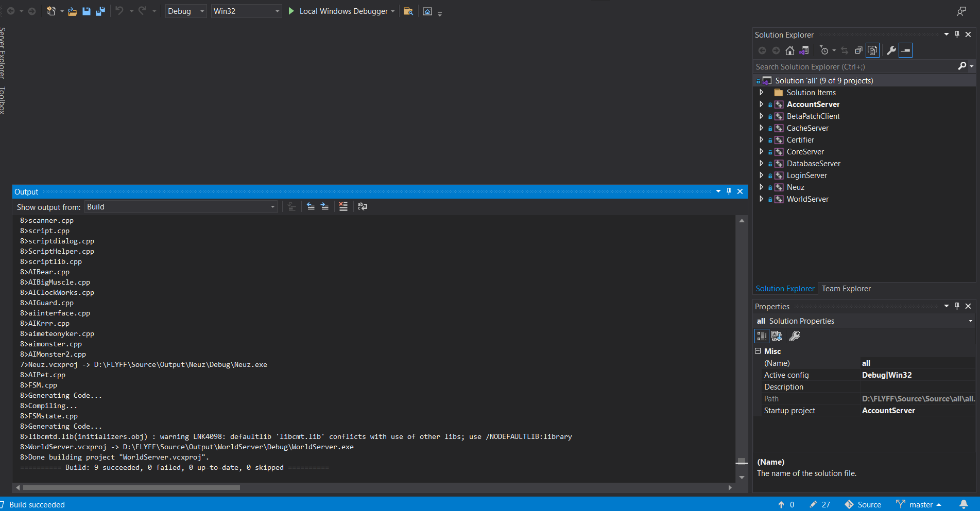980x511 pixels.
Task: Show unpushed commits in status bar
Action: tap(786, 504)
